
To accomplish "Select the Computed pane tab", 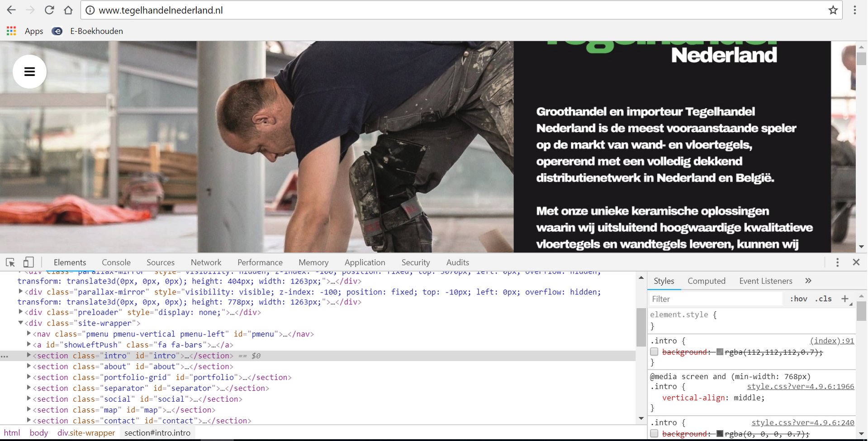I will pos(707,281).
